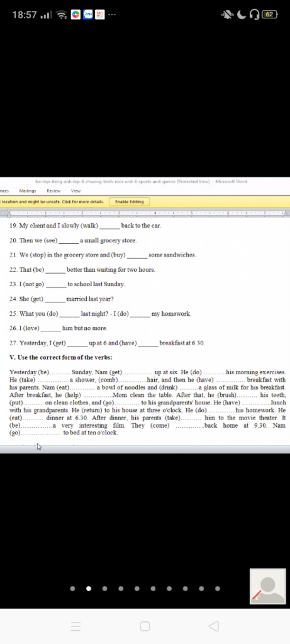This screenshot has width=290, height=644.
Task: Open the Mailings ribbon tab
Action: coord(28,191)
